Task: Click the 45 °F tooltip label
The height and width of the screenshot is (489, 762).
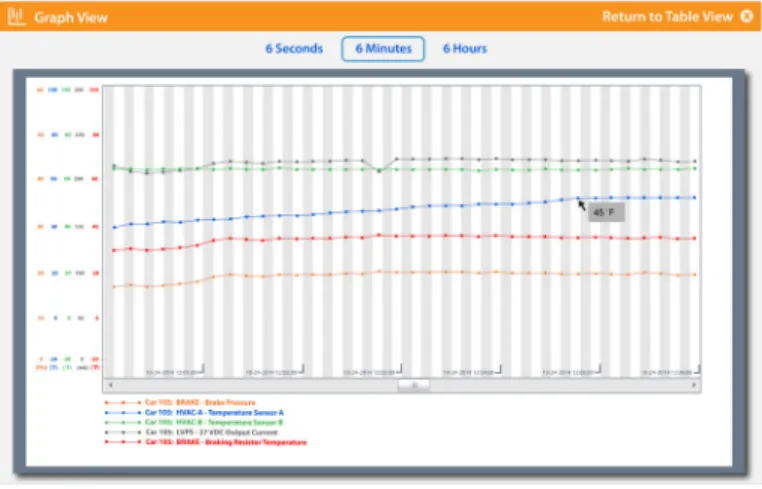Action: (606, 212)
